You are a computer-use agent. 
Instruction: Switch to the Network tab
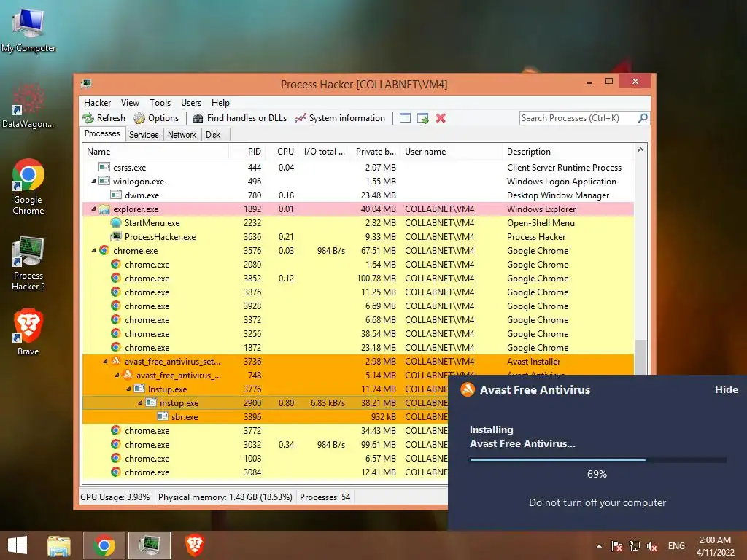point(182,135)
